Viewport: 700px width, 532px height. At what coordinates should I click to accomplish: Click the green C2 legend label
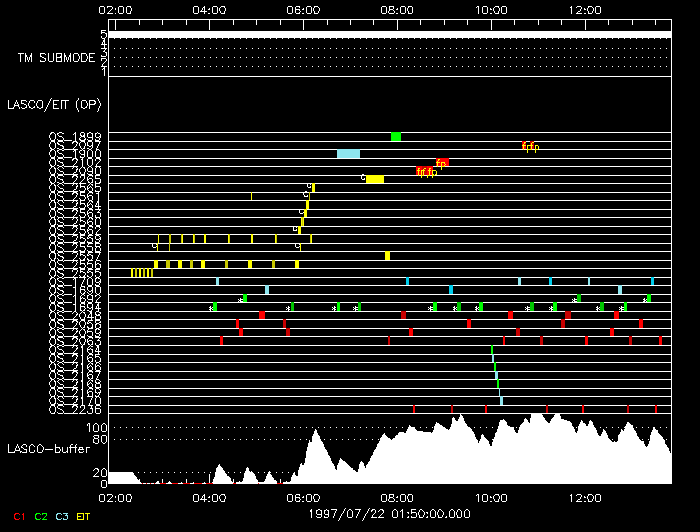(41, 516)
